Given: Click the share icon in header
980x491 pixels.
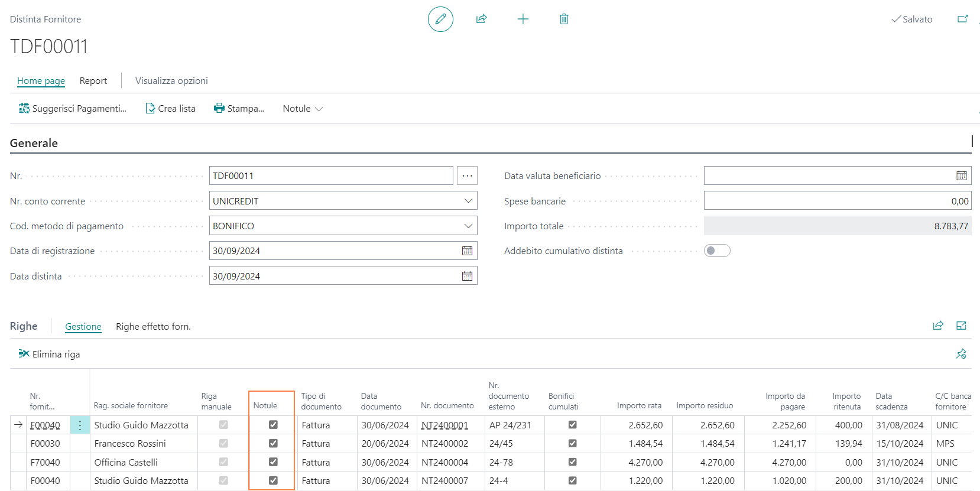Looking at the screenshot, I should coord(481,19).
